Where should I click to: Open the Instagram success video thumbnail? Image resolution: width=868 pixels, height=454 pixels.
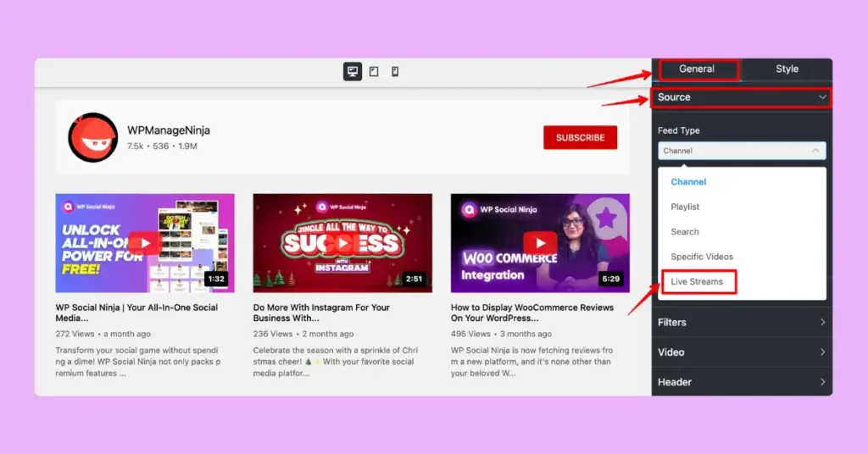pos(342,243)
